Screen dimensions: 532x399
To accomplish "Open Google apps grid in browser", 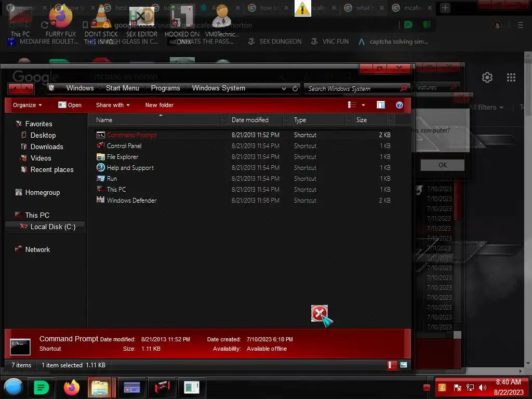I will click(511, 77).
